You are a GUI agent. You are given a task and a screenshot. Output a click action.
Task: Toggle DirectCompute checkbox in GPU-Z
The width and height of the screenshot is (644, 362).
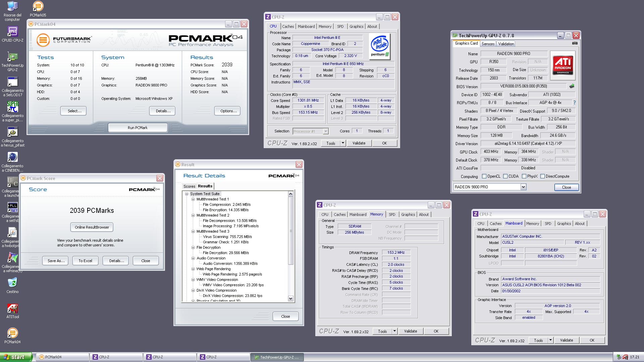click(542, 176)
